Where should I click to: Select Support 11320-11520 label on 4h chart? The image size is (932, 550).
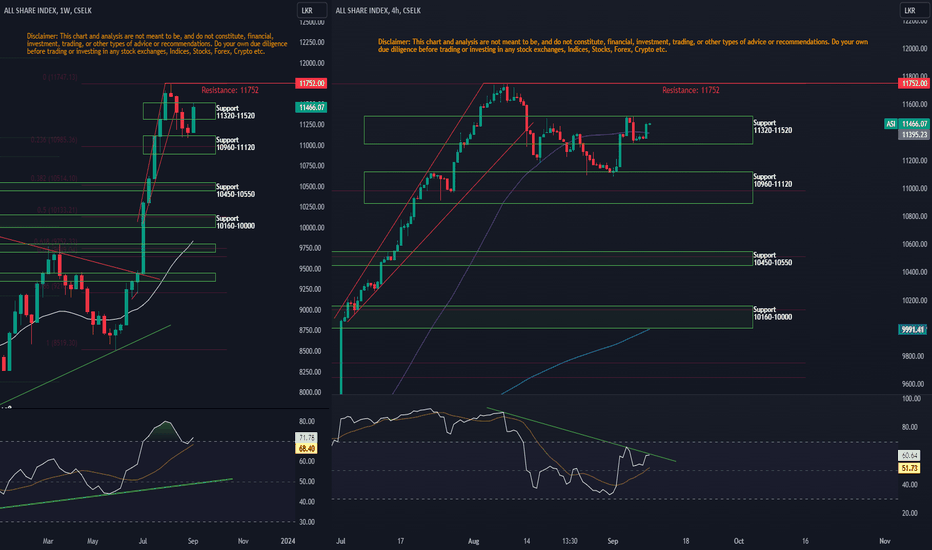pos(773,127)
